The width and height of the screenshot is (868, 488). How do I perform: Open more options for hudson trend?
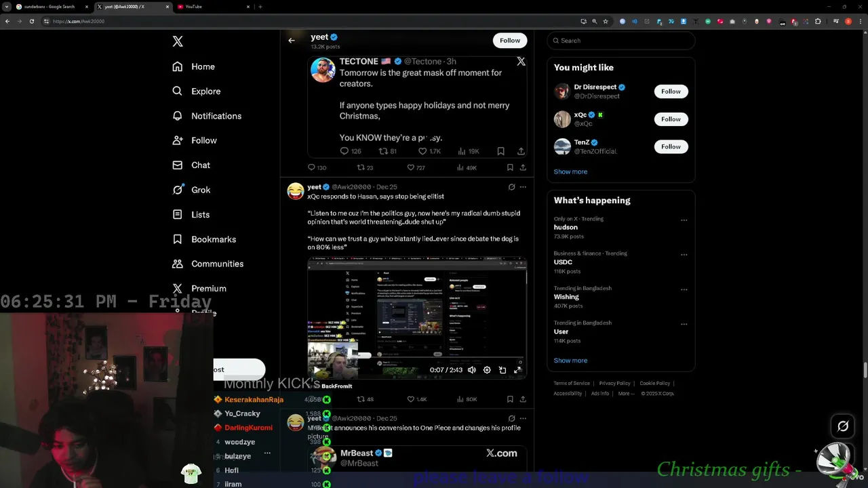pyautogui.click(x=684, y=220)
